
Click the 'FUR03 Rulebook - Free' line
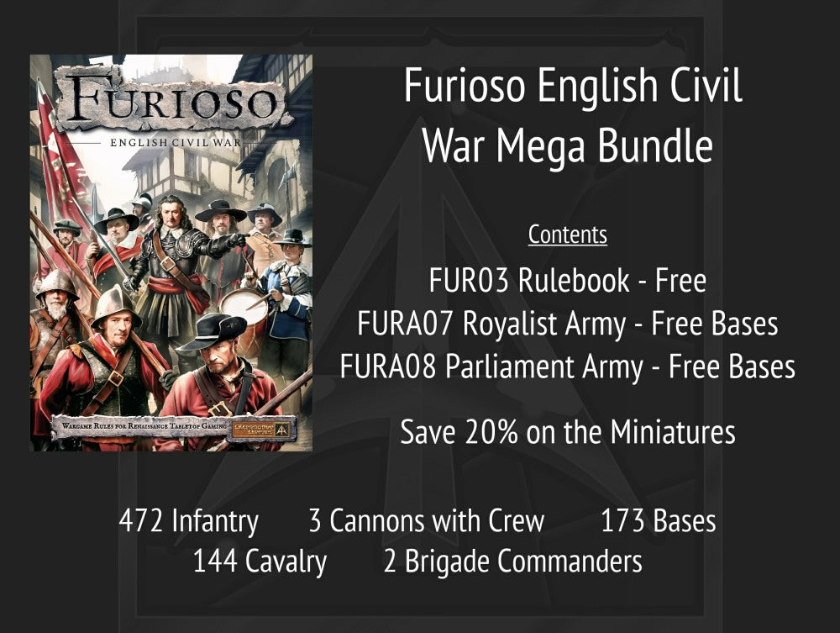coord(567,281)
